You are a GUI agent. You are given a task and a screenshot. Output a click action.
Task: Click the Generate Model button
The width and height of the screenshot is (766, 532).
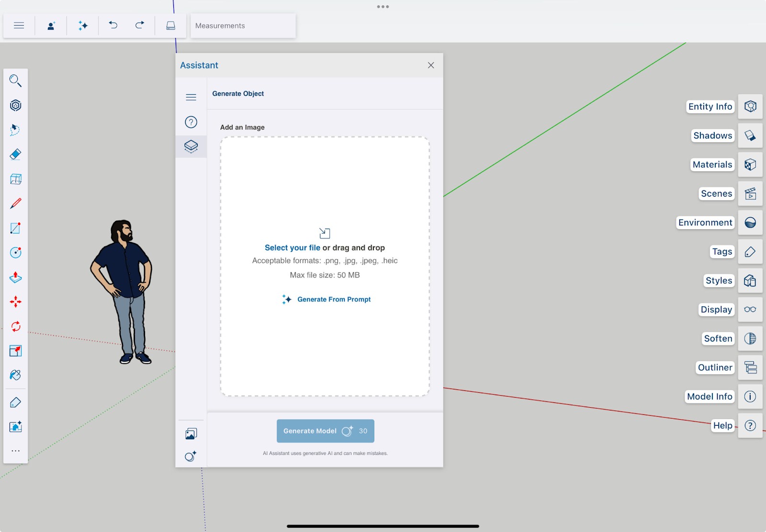[325, 431]
